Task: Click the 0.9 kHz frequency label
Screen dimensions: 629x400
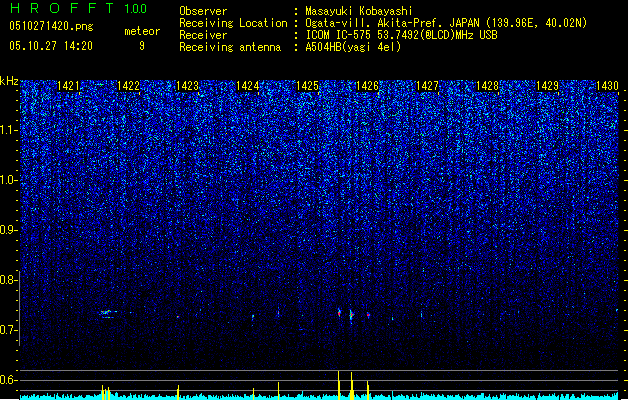Action: tap(8, 230)
